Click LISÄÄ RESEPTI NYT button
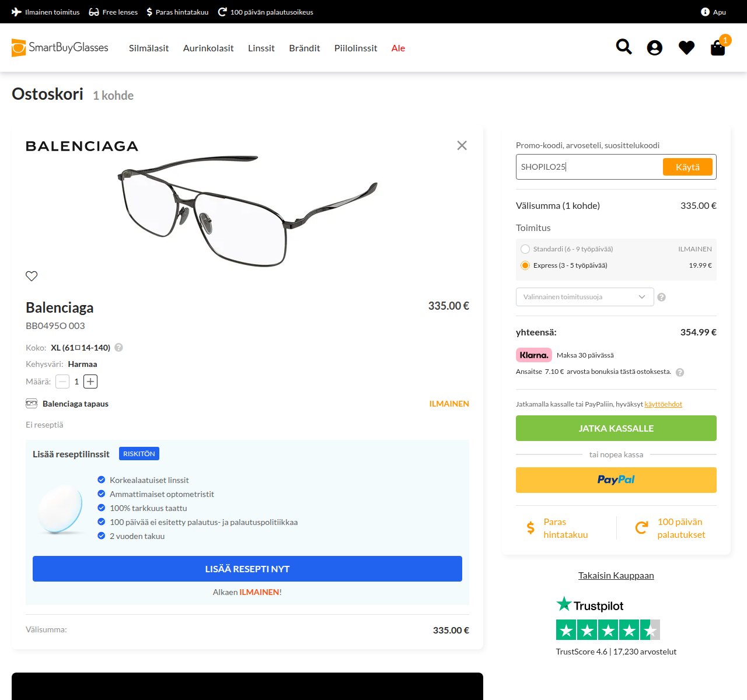 pos(247,569)
